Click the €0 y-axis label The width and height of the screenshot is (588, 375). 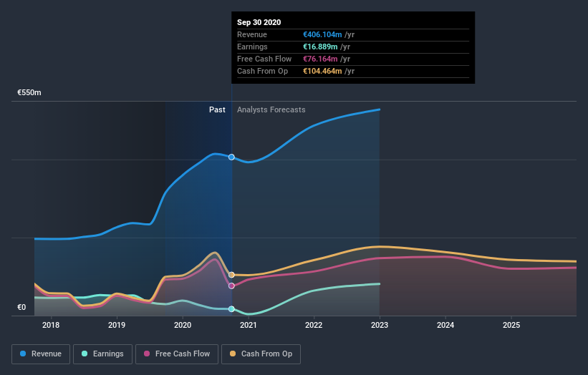[x=21, y=307]
